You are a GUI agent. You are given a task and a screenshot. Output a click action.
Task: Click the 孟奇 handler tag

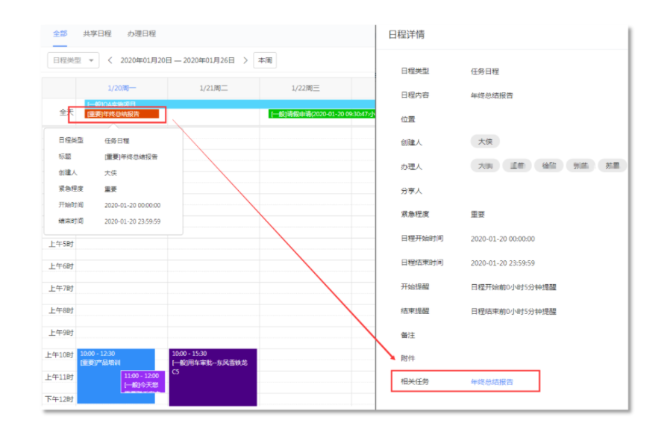(517, 166)
